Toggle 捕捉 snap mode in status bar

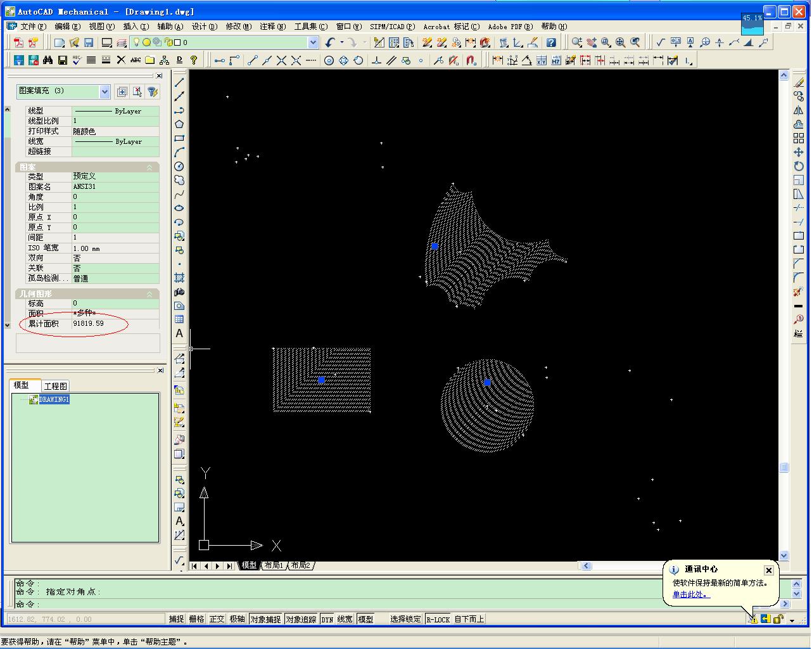(176, 619)
